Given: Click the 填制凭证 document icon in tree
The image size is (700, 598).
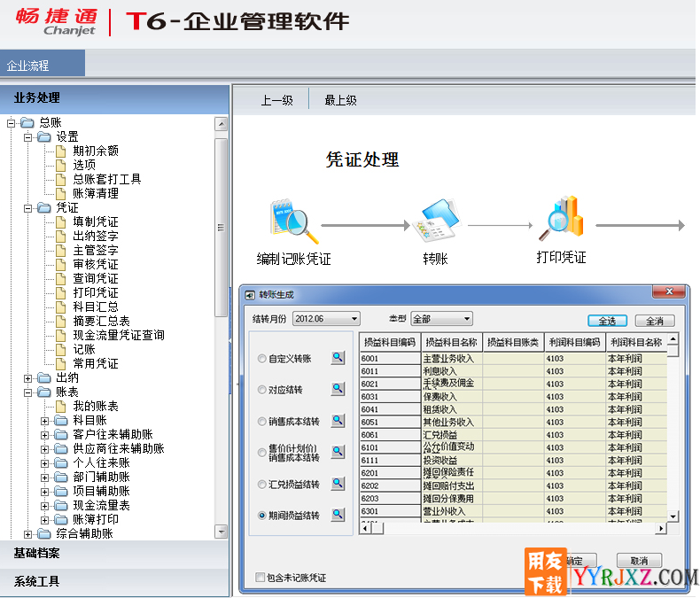Looking at the screenshot, I should point(61,222).
